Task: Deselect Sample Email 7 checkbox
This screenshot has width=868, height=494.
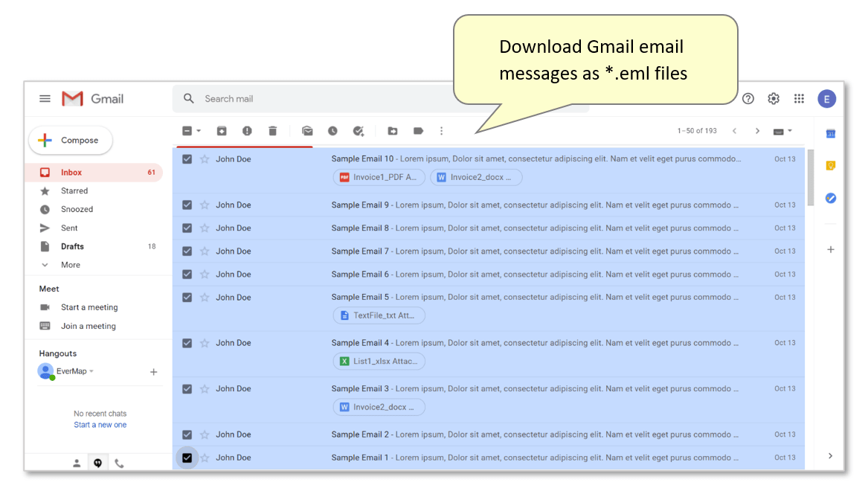Action: pos(187,251)
